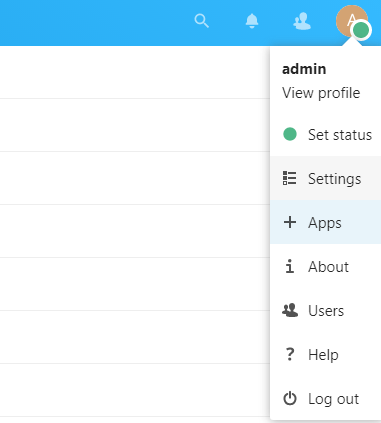Click the admin username heading
The image size is (381, 423).
pyautogui.click(x=304, y=69)
